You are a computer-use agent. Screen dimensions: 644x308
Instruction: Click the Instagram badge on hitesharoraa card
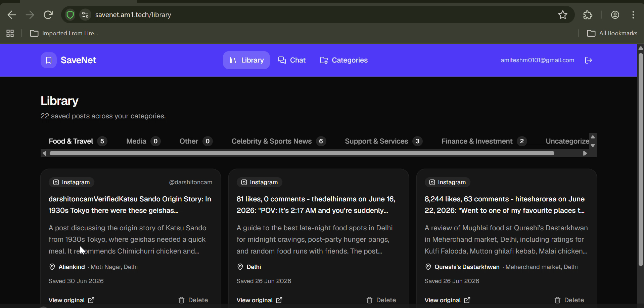(448, 182)
